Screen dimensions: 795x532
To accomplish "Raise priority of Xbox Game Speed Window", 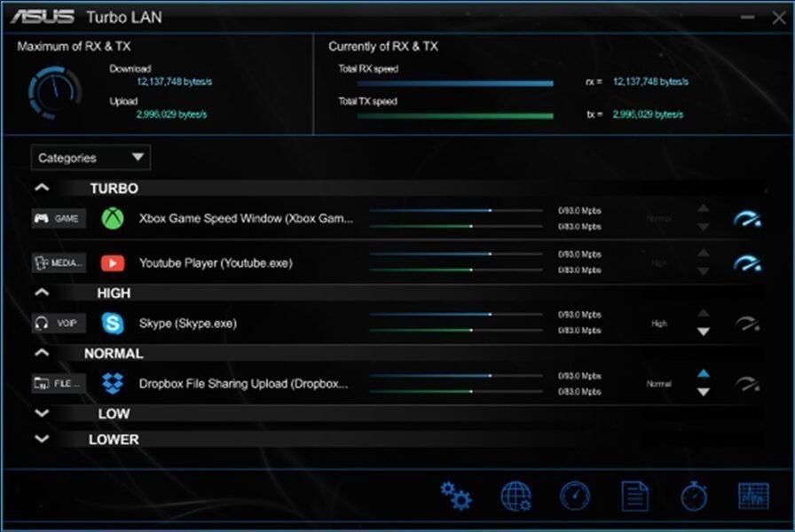I will [x=704, y=208].
